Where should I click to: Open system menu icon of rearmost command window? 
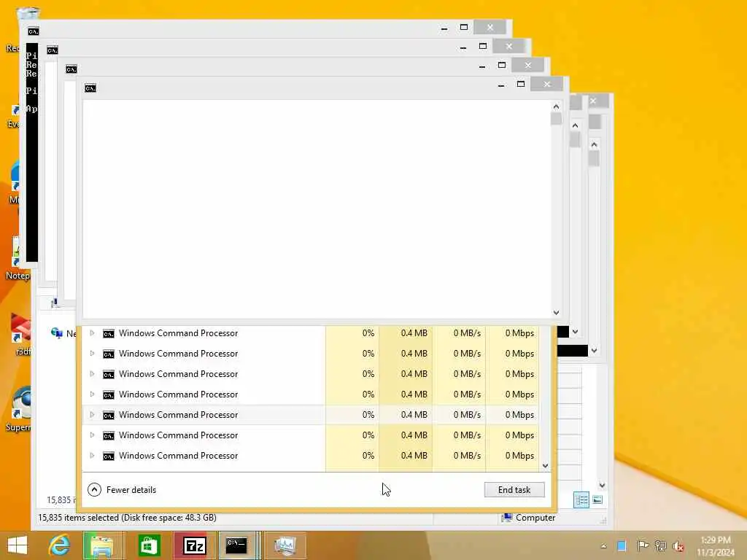point(33,31)
